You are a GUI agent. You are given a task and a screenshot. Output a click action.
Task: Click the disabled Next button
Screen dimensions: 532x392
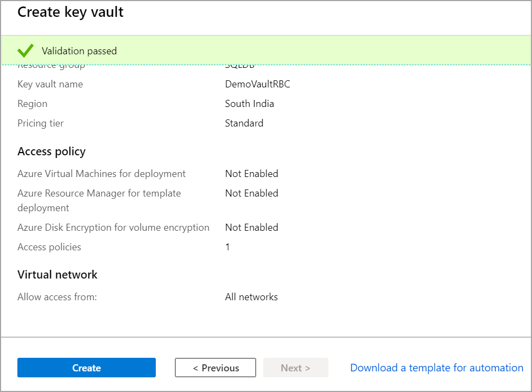[x=295, y=368]
